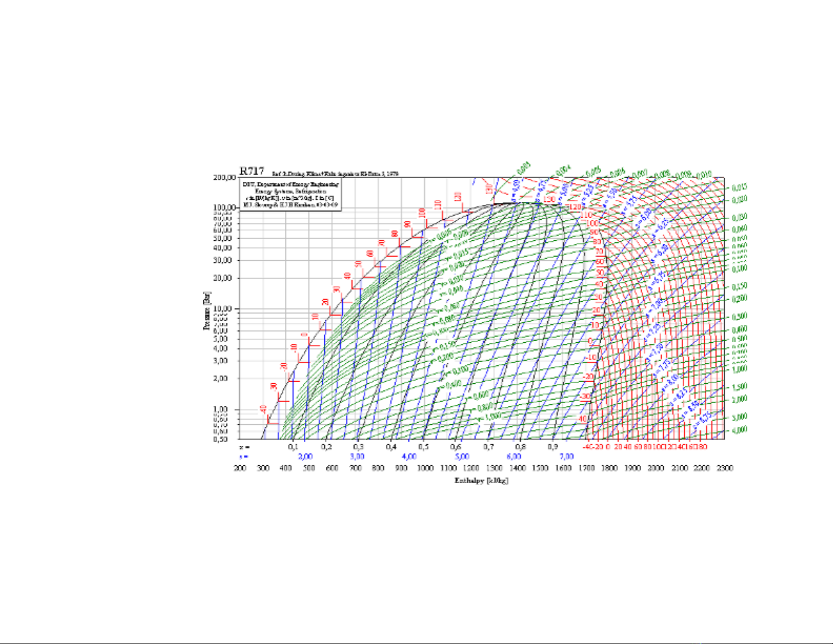Click the blue 2,00 entropy label

click(x=305, y=457)
